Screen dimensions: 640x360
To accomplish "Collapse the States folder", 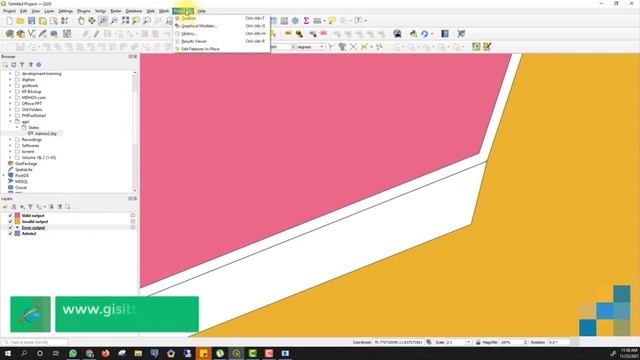I will point(17,128).
